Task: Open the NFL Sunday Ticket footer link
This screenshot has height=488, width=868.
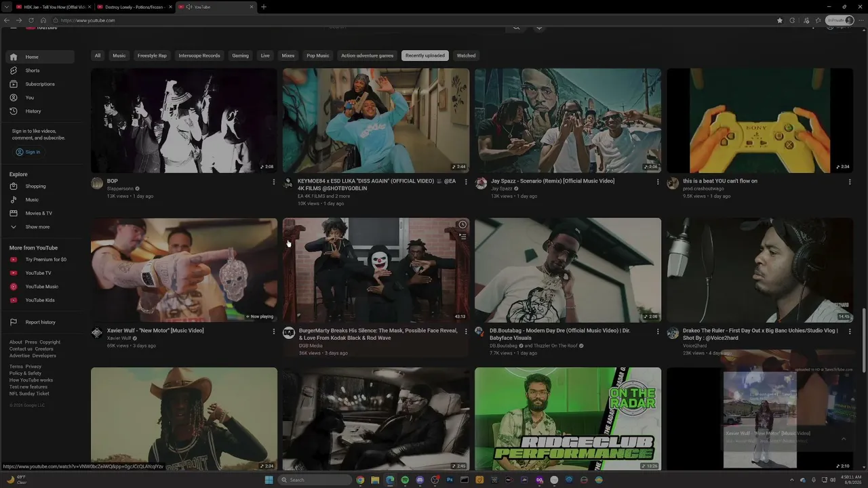Action: point(29,394)
